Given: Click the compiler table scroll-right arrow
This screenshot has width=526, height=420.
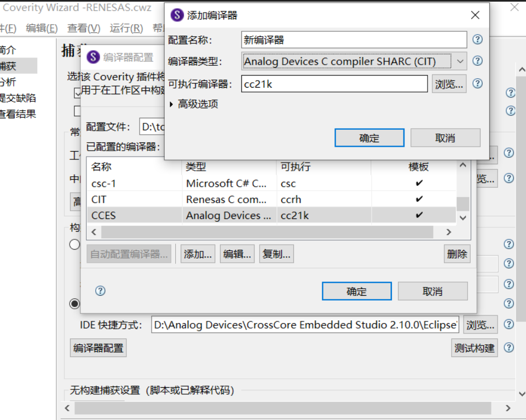Looking at the screenshot, I should 448,232.
